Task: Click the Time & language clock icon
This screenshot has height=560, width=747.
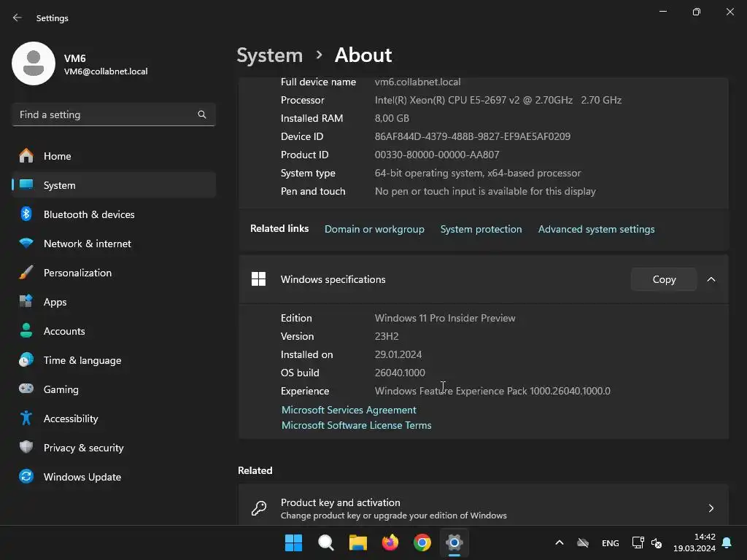Action: [26, 360]
